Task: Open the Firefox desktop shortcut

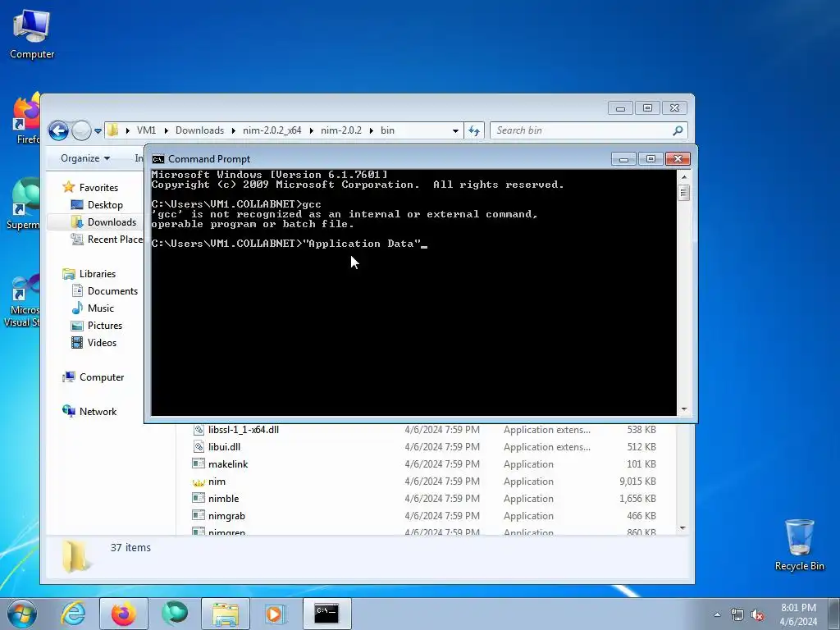Action: pyautogui.click(x=27, y=119)
